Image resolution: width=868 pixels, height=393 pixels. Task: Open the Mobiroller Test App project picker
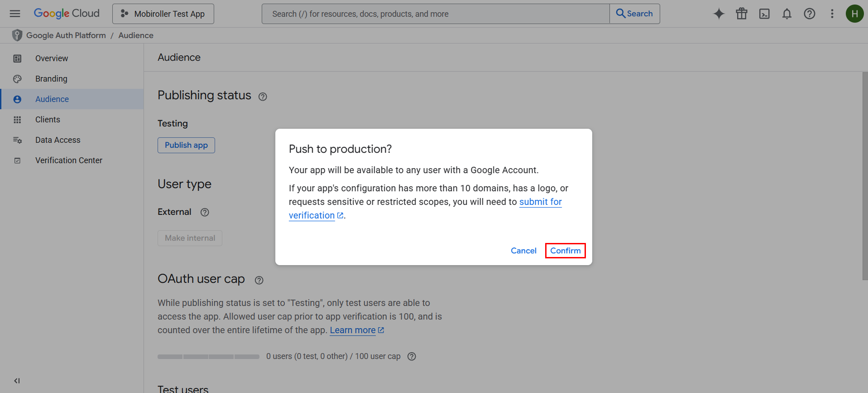[163, 14]
